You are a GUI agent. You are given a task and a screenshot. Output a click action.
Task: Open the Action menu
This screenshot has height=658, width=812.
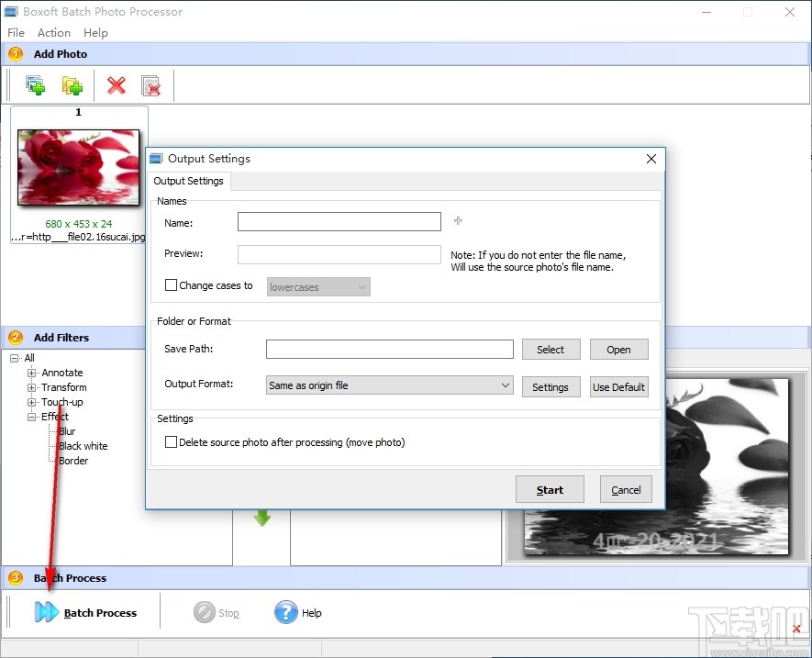tap(53, 32)
